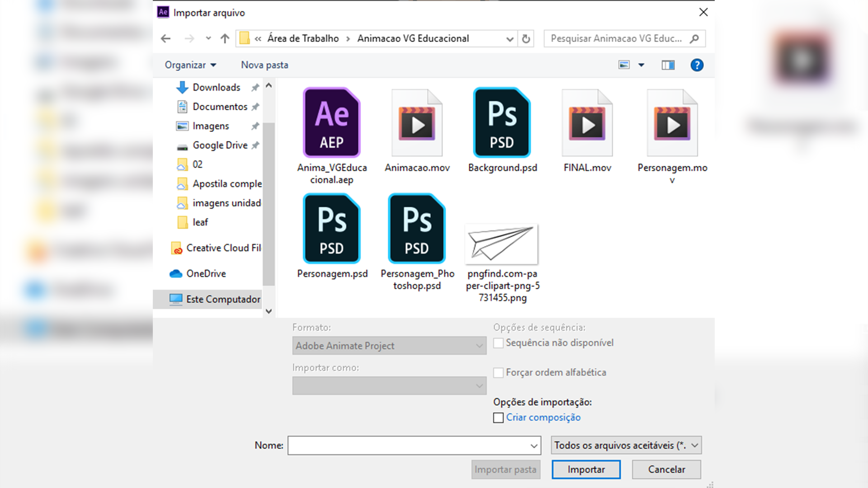Open imagens unidad folder in sidebar
The width and height of the screenshot is (868, 488).
(x=219, y=203)
